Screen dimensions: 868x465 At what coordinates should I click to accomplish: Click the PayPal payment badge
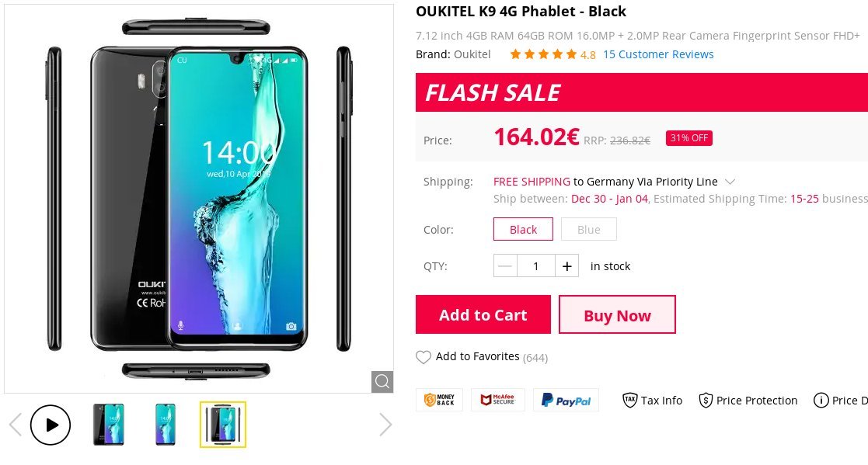(566, 400)
